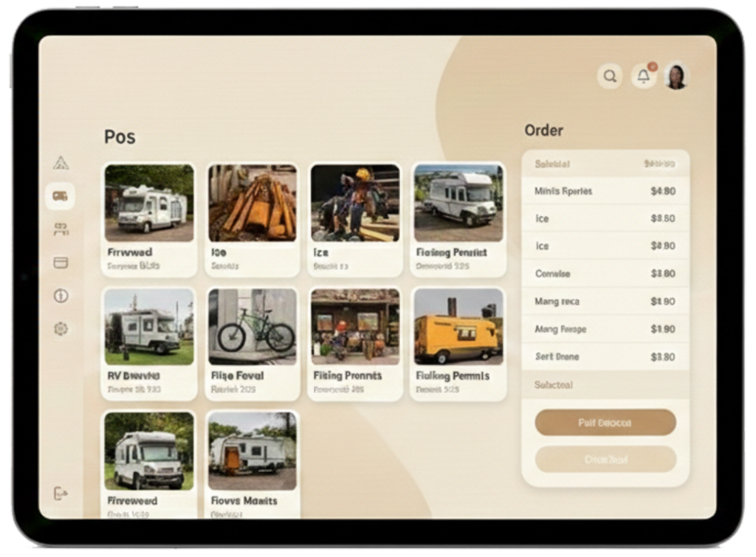Click the sidebar icon below the RV icon
The image size is (756, 557).
[x=61, y=229]
